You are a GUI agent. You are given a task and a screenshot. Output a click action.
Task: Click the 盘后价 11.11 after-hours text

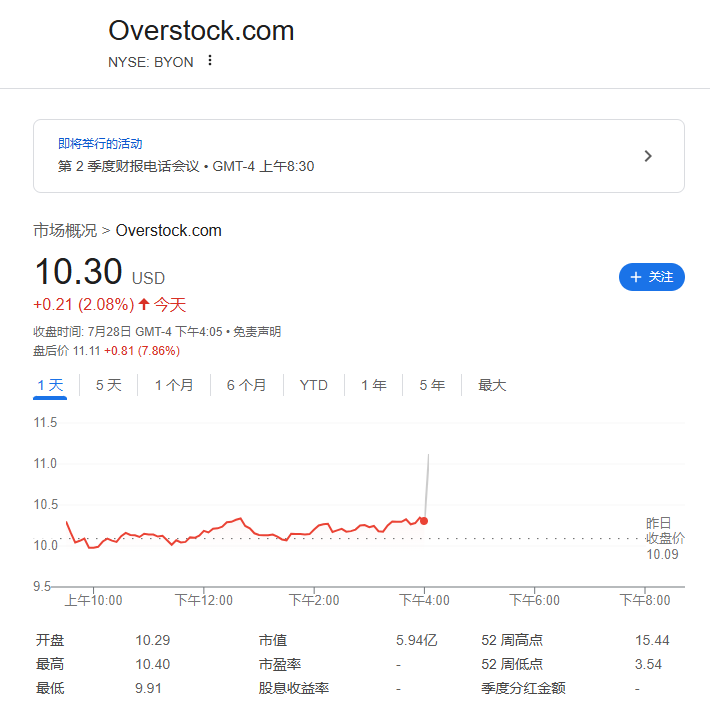[67, 351]
